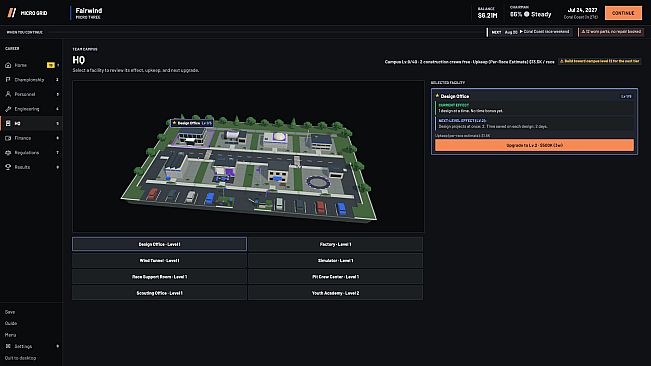Click the 'Select a facility to review' description
This screenshot has height=366, width=651.
coord(136,70)
